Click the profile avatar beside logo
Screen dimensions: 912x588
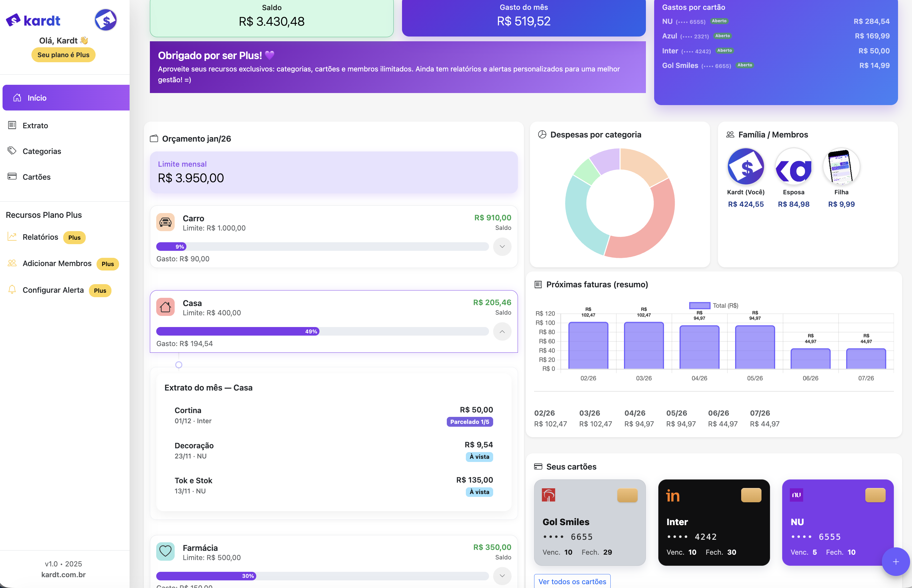tap(106, 20)
